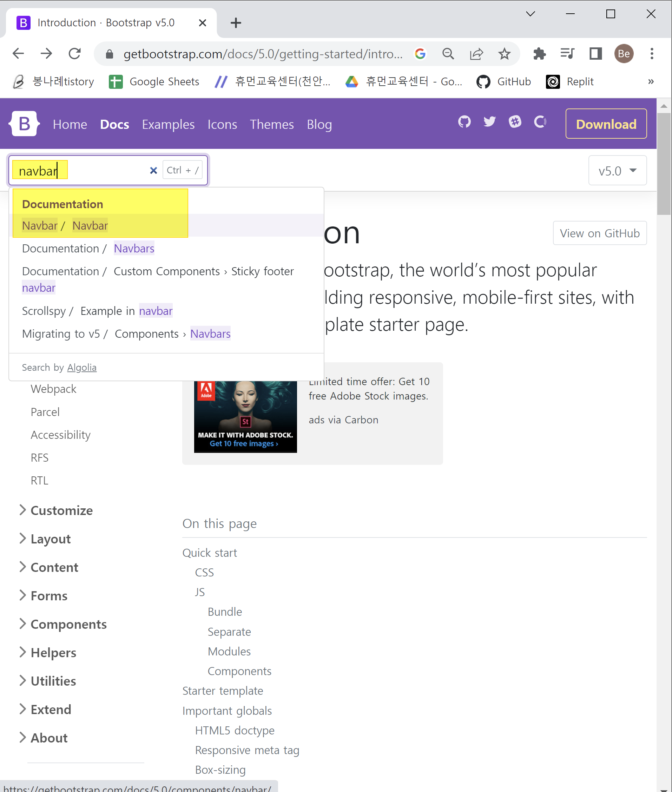Viewport: 672px width, 792px height.
Task: Open Webpack in sidebar
Action: 53,389
